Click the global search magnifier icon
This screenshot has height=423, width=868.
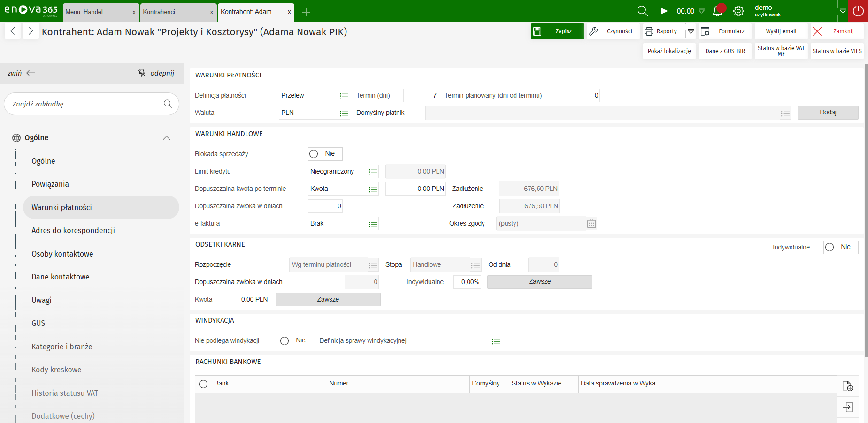(642, 11)
